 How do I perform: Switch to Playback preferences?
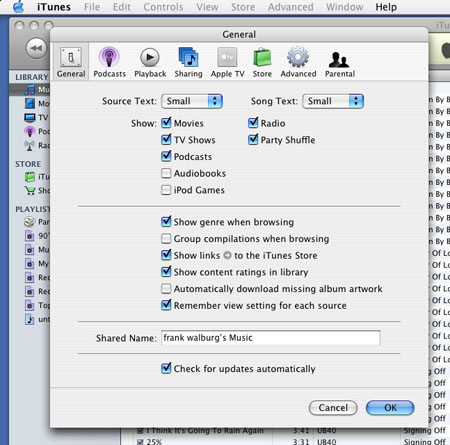pyautogui.click(x=150, y=62)
